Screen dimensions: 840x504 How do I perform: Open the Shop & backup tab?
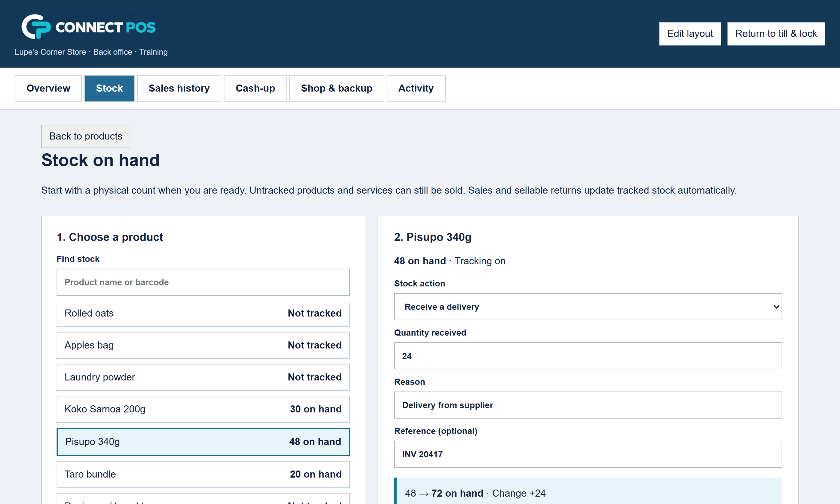(336, 88)
